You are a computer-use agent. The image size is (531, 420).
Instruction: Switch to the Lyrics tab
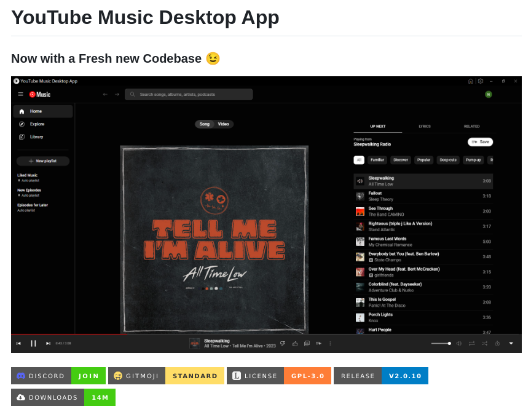tap(425, 126)
